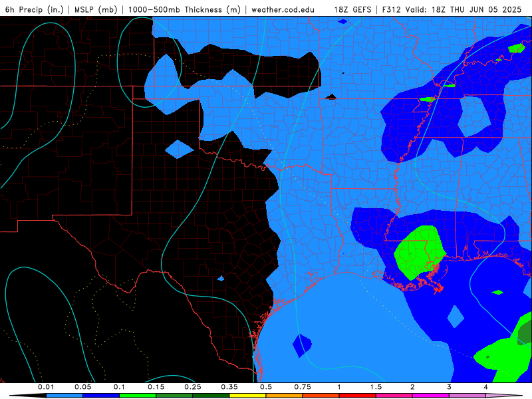Select the dark green 0.25–0.35 legend segment

(x=211, y=396)
